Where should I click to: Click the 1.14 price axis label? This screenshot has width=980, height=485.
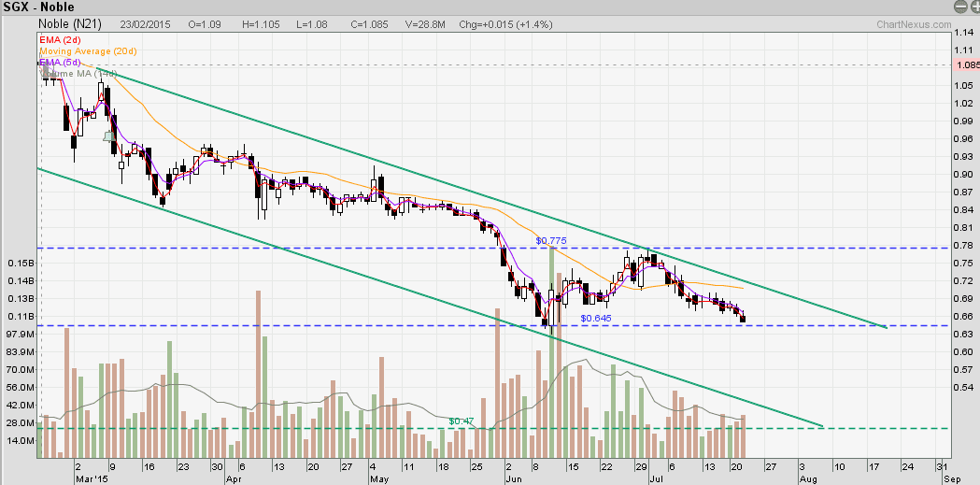[963, 32]
